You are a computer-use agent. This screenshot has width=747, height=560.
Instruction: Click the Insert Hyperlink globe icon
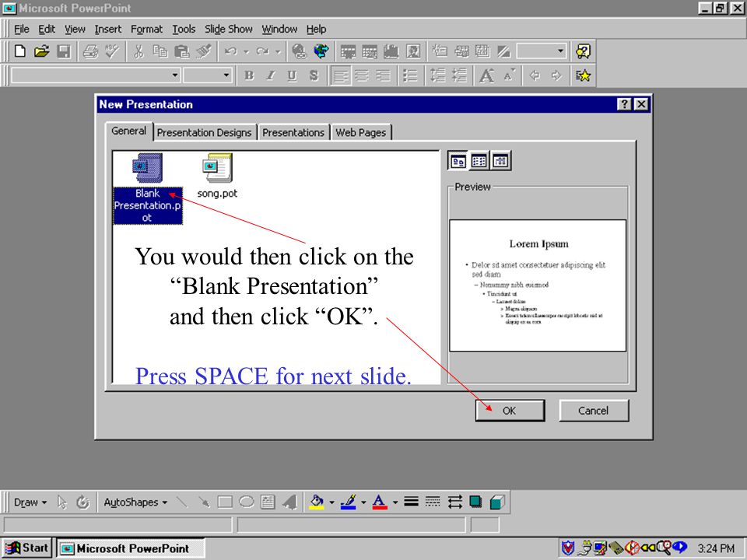point(299,51)
